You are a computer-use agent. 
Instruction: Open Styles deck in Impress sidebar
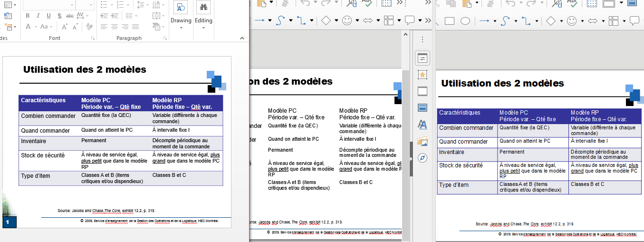point(422,125)
